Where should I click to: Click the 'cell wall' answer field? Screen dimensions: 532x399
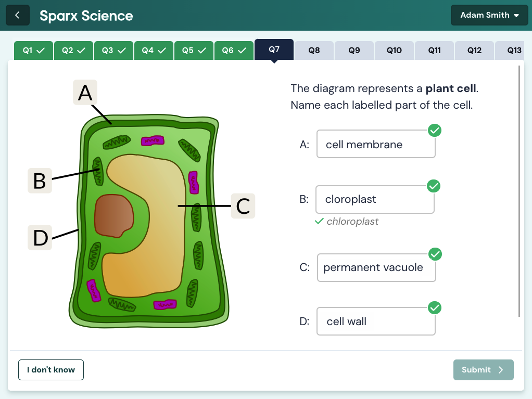click(376, 321)
